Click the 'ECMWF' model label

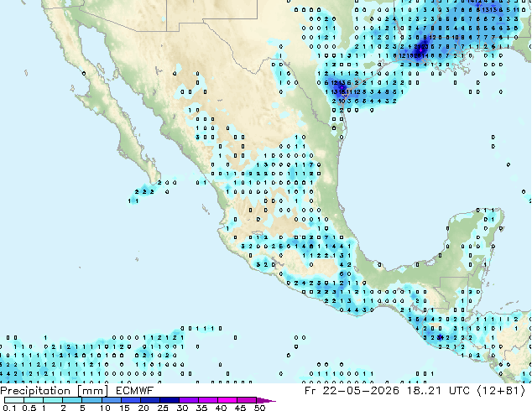click(x=135, y=391)
